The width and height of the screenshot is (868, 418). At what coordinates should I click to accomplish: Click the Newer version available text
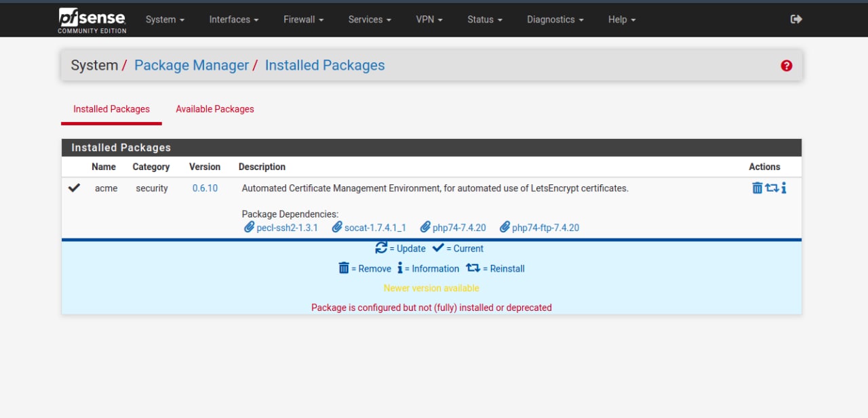pyautogui.click(x=431, y=288)
